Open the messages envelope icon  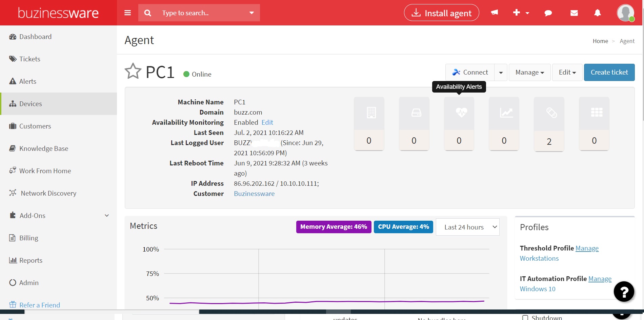pyautogui.click(x=574, y=13)
